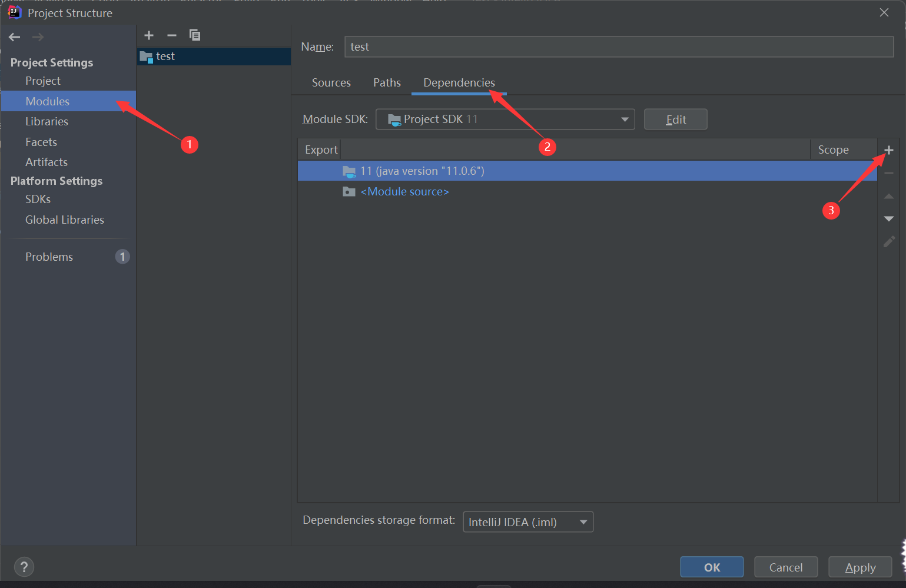The width and height of the screenshot is (906, 588).
Task: Switch to the Sources tab
Action: click(x=331, y=83)
